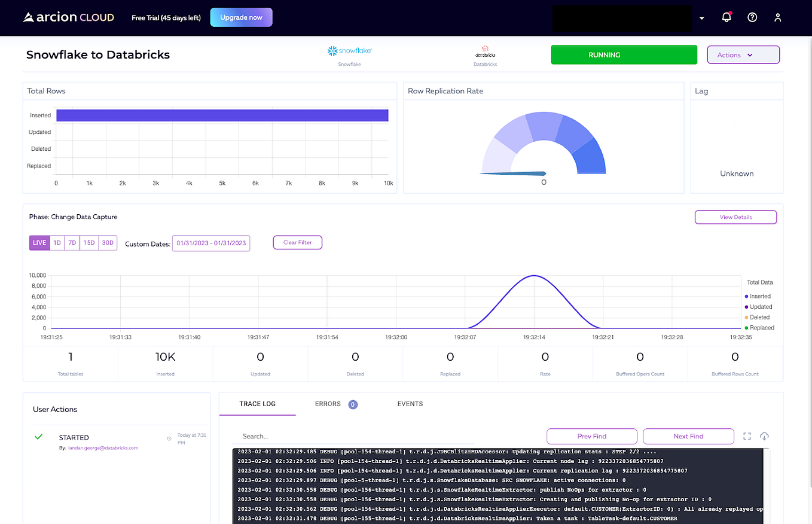This screenshot has width=812, height=524.
Task: Click the help question mark icon
Action: pos(752,17)
